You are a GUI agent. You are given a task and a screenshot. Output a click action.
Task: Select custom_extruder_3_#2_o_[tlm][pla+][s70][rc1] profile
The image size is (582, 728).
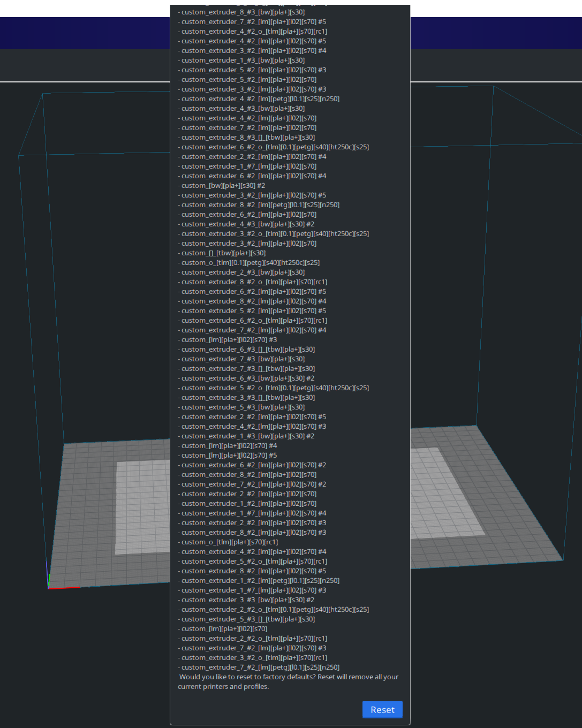254,657
